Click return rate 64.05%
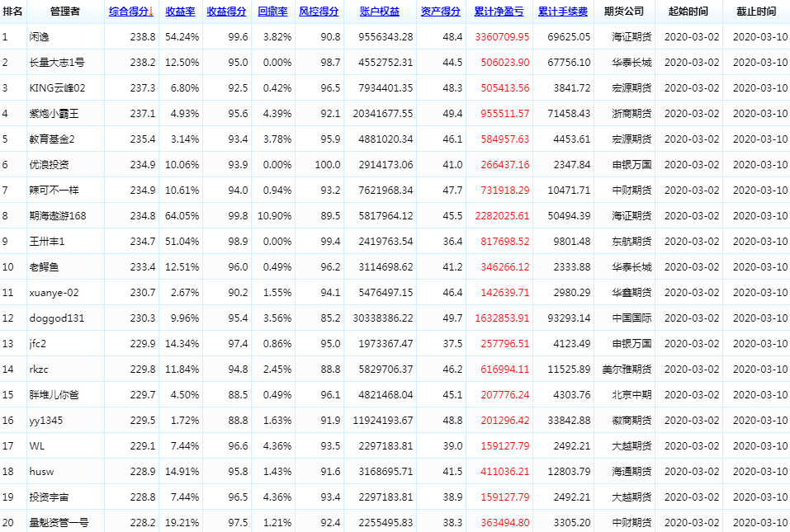 tap(182, 216)
